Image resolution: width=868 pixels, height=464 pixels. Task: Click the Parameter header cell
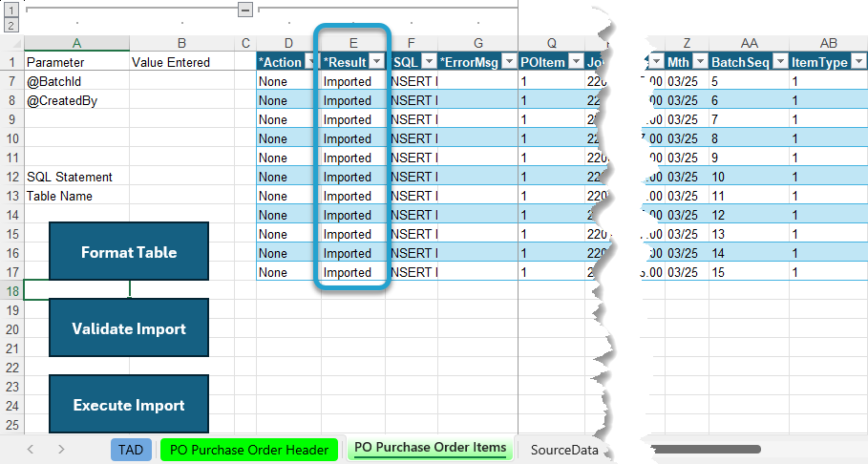77,62
